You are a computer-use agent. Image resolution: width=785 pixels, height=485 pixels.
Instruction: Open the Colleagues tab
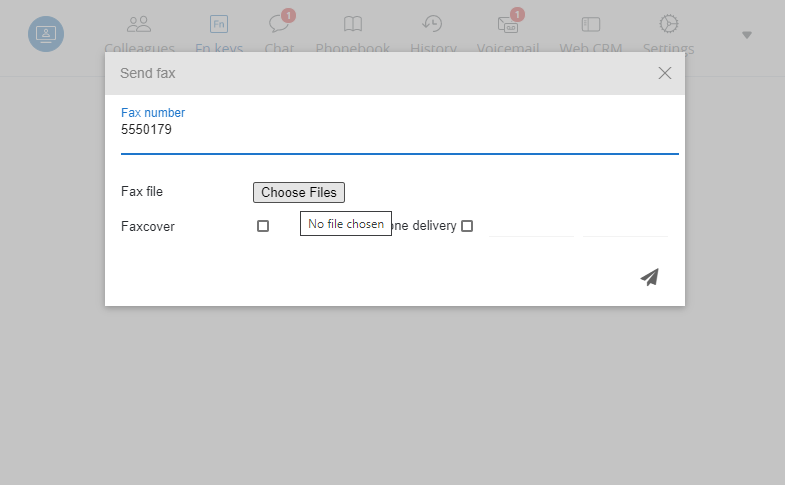tap(139, 34)
